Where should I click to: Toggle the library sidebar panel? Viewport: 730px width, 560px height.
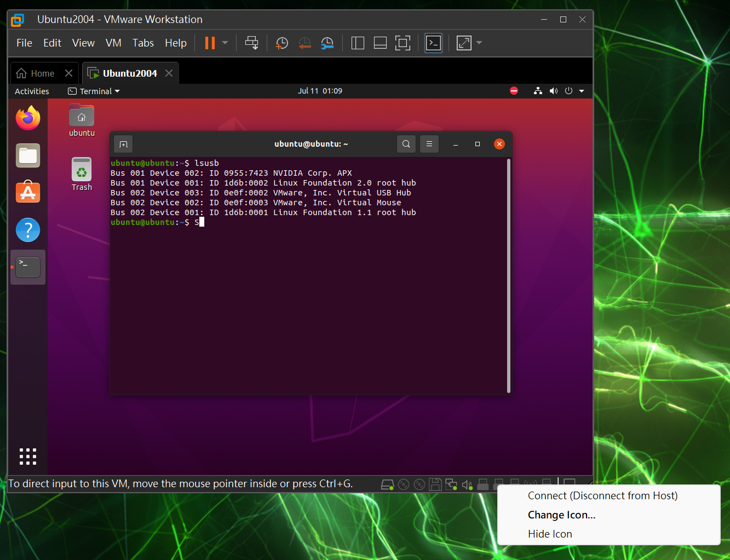point(358,43)
